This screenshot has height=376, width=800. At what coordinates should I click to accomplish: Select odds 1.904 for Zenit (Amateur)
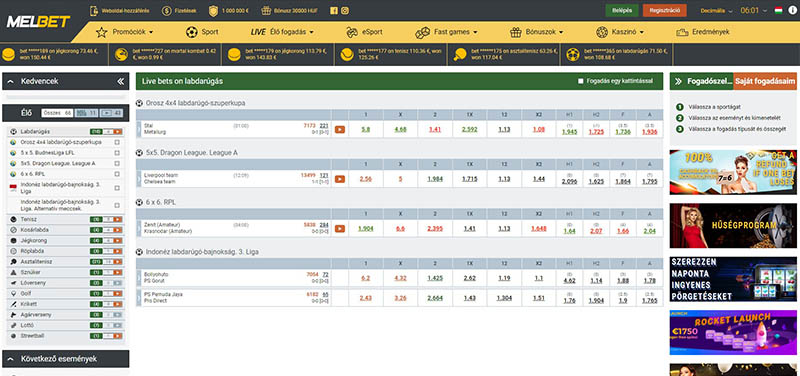pos(366,229)
